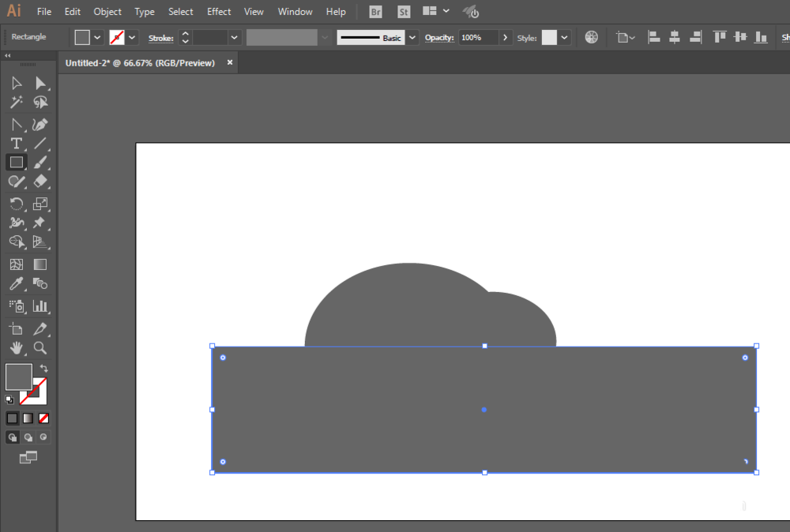Expand the fill color dropdown
790x532 pixels.
pos(97,38)
